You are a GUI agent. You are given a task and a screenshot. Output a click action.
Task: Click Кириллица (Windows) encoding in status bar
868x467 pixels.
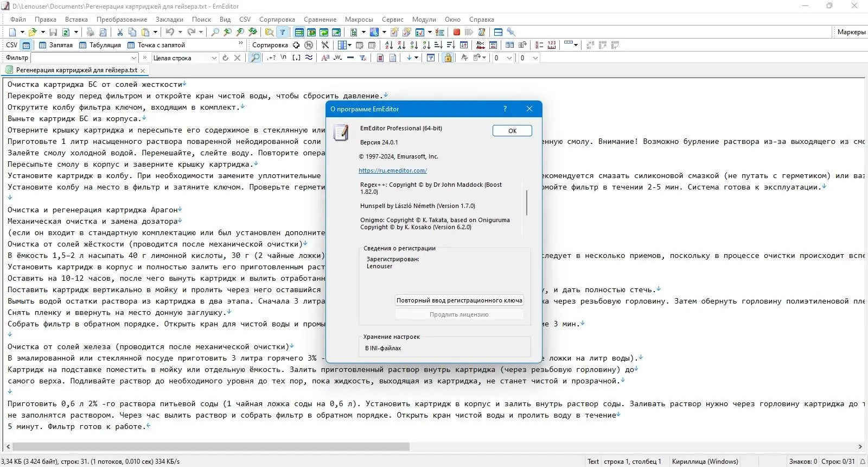705,462
